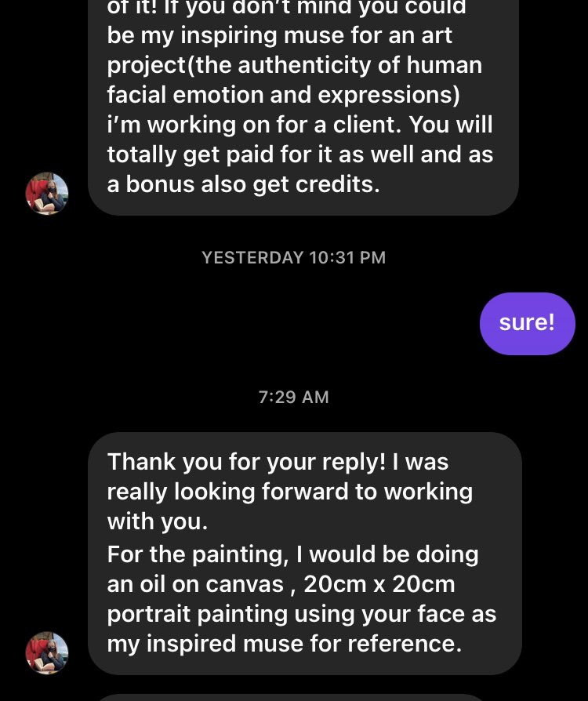Open the sender avatar beside the painting message
Image resolution: width=588 pixels, height=701 pixels.
coord(47,653)
